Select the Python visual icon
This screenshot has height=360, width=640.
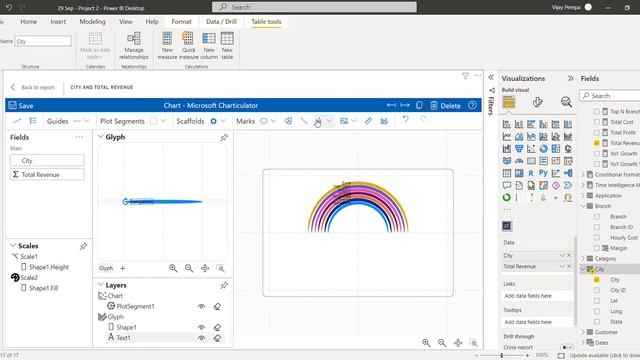pyautogui.click(x=543, y=173)
